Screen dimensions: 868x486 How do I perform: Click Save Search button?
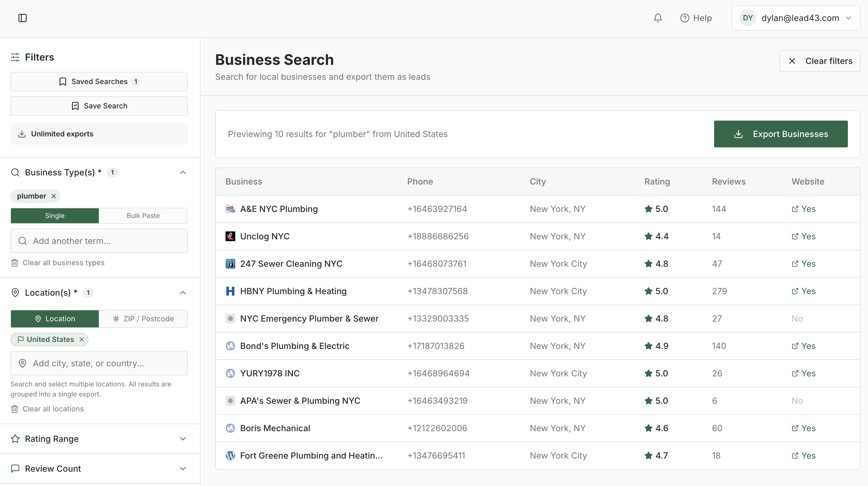tap(99, 106)
